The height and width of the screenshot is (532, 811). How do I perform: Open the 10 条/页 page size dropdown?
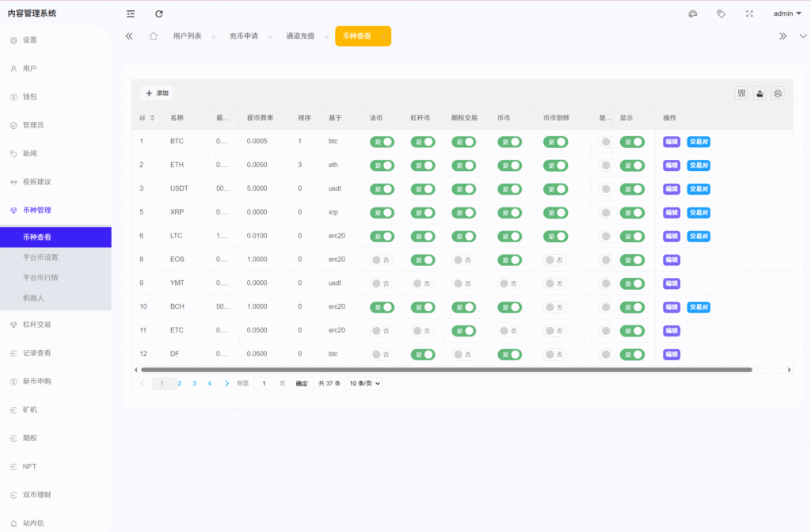click(x=365, y=383)
